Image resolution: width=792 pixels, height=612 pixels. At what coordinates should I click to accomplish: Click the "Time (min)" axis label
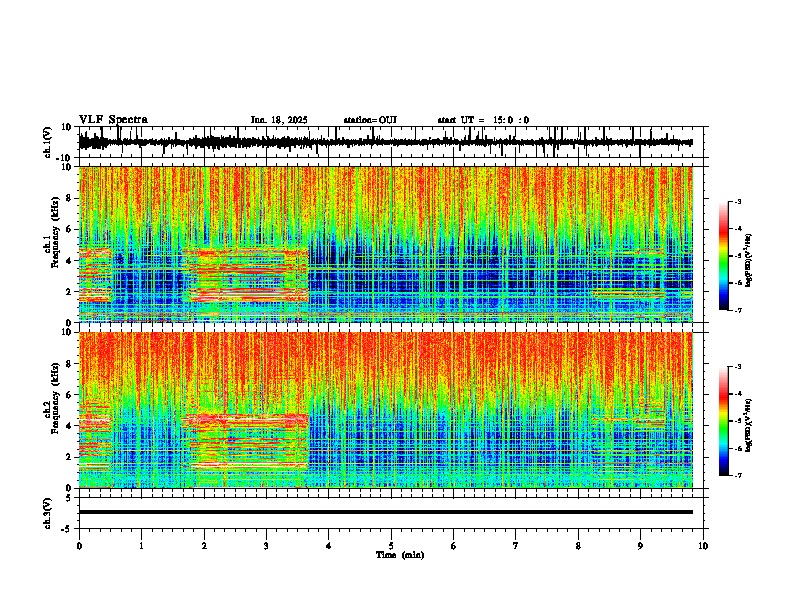pyautogui.click(x=400, y=555)
